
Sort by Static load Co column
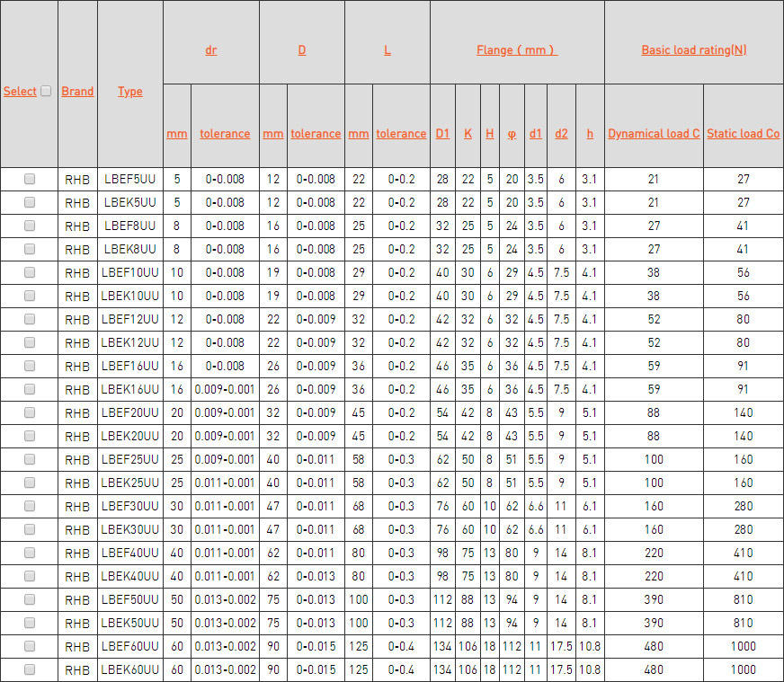(x=743, y=134)
